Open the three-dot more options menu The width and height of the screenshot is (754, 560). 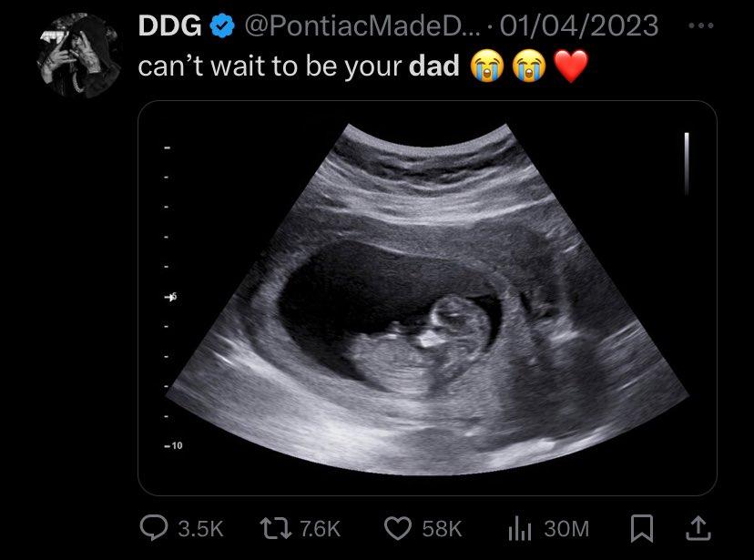tap(701, 25)
